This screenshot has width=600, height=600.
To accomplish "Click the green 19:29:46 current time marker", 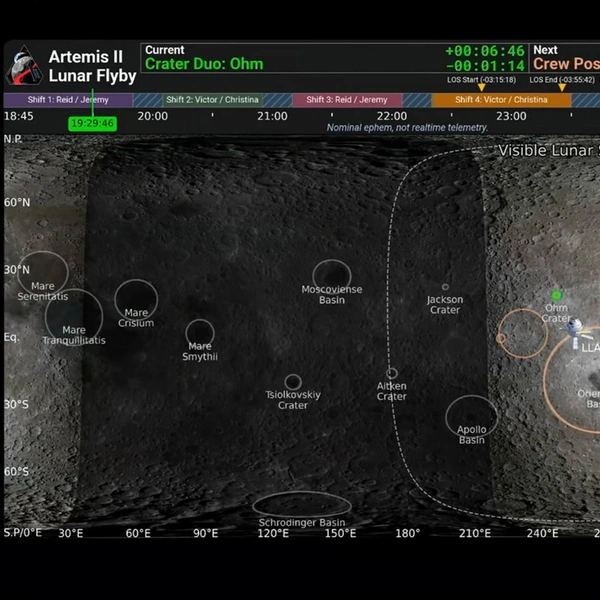I will 92,123.
